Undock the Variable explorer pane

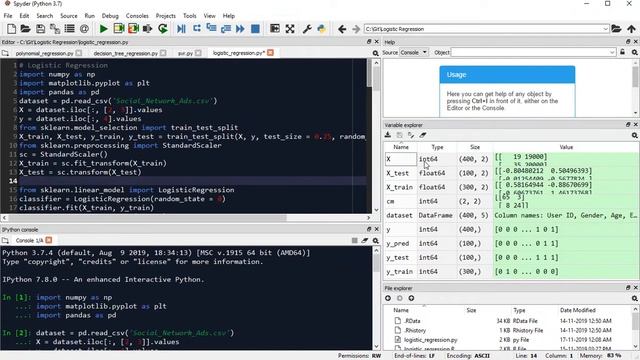click(628, 125)
